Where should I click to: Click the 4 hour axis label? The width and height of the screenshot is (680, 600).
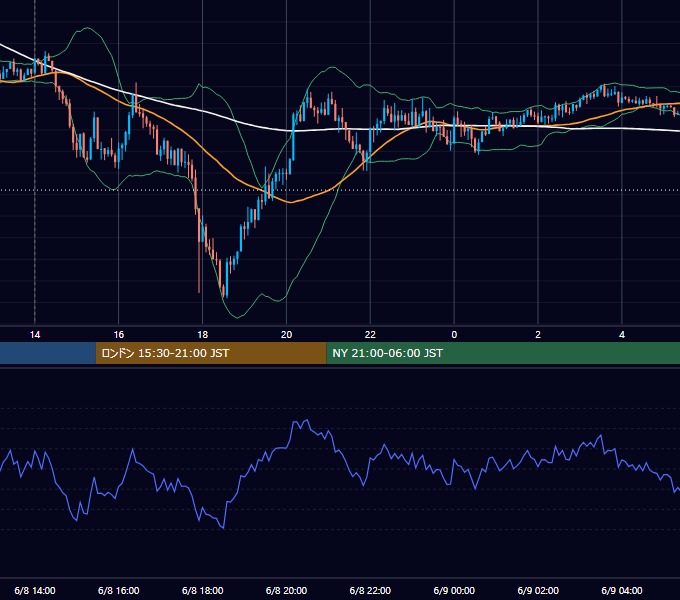click(622, 335)
